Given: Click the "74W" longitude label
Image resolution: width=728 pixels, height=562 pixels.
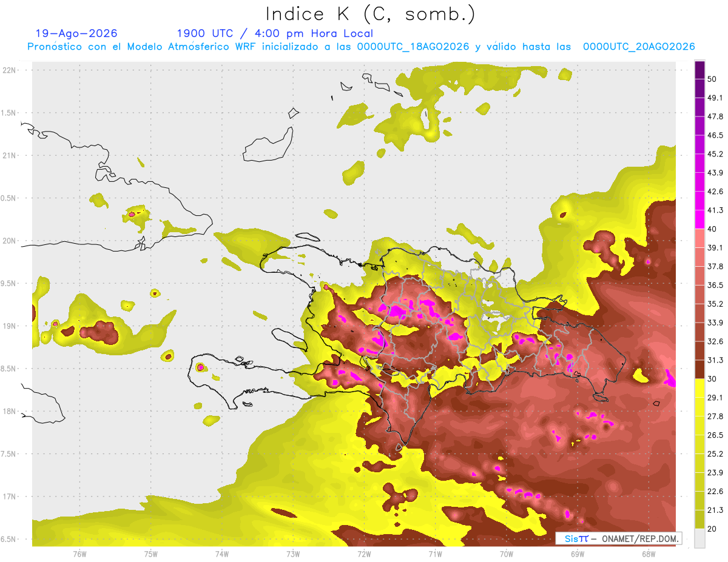Looking at the screenshot, I should click(x=222, y=554).
